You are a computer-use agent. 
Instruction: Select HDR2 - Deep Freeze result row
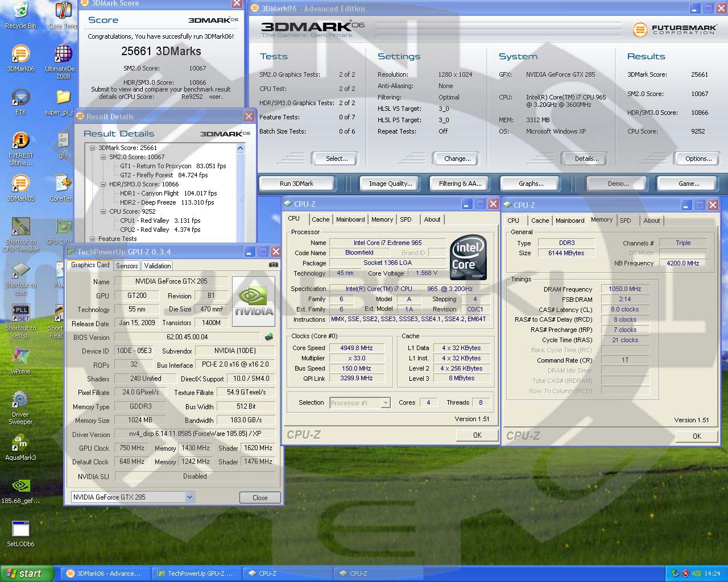(167, 202)
